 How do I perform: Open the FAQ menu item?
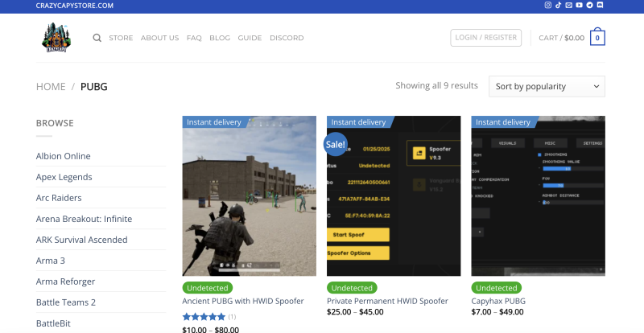point(194,38)
